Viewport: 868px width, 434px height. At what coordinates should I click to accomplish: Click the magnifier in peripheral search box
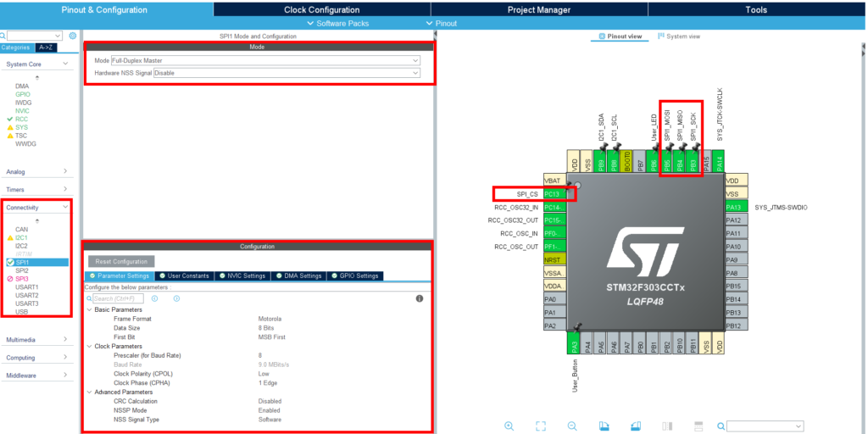click(x=3, y=36)
